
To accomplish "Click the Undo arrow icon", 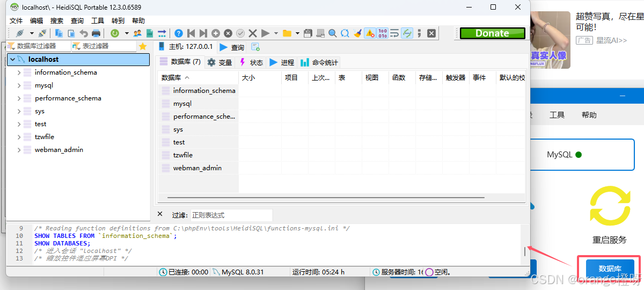I will pos(84,33).
